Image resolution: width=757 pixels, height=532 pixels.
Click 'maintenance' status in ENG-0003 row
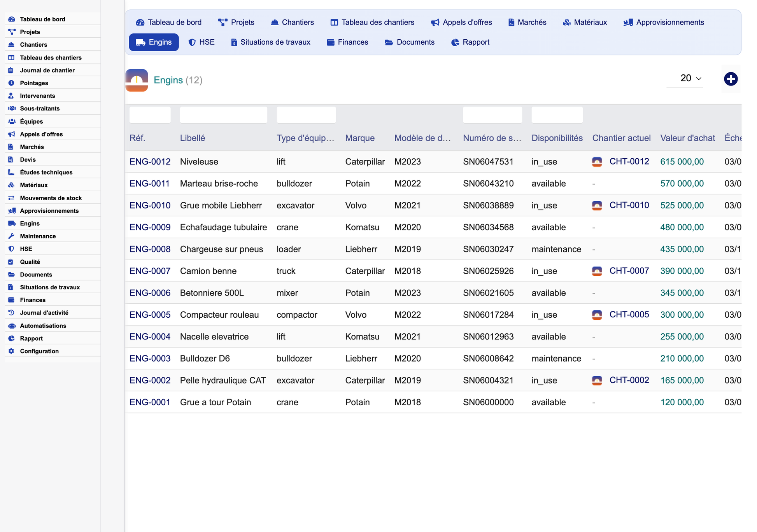pos(556,359)
